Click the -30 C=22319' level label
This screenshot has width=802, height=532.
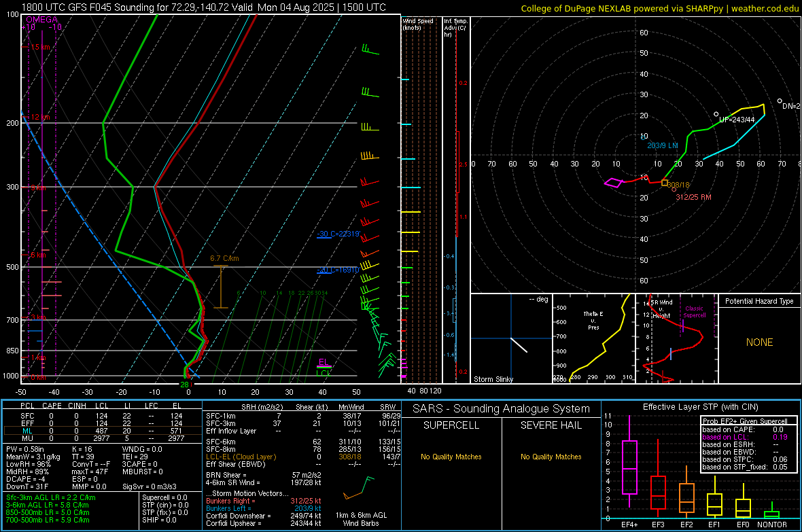click(338, 234)
